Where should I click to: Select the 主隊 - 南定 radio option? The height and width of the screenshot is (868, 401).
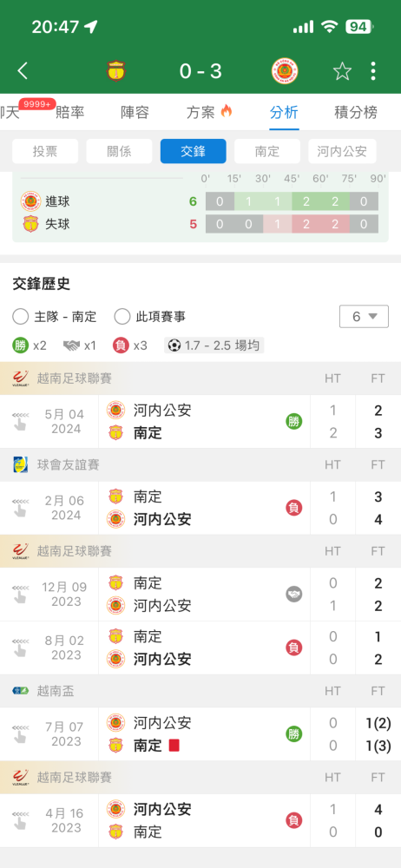pyautogui.click(x=55, y=317)
